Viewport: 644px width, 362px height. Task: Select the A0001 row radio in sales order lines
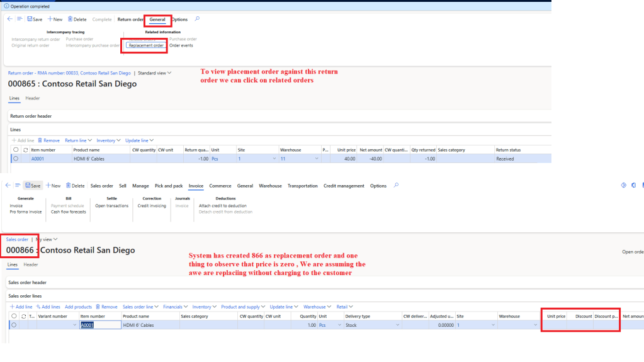click(14, 325)
